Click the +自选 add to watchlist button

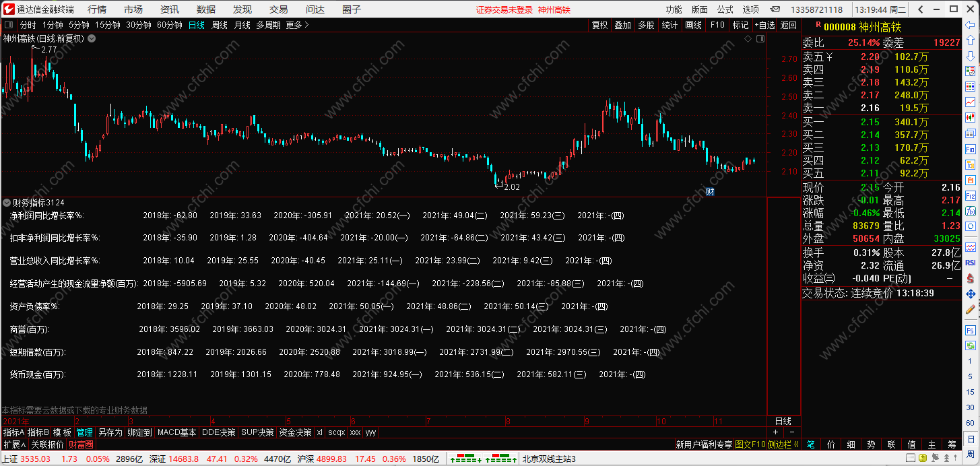(x=764, y=25)
